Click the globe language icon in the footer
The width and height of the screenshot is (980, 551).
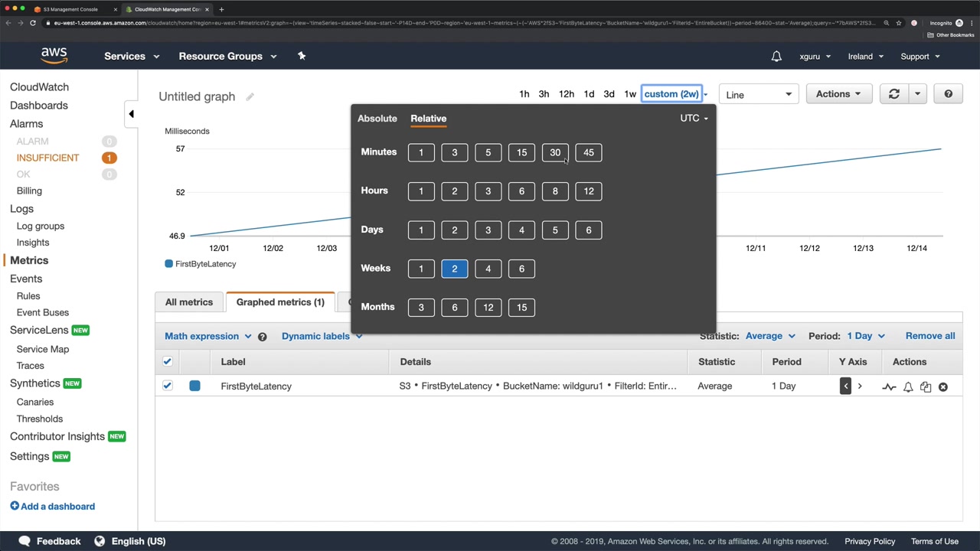[100, 541]
